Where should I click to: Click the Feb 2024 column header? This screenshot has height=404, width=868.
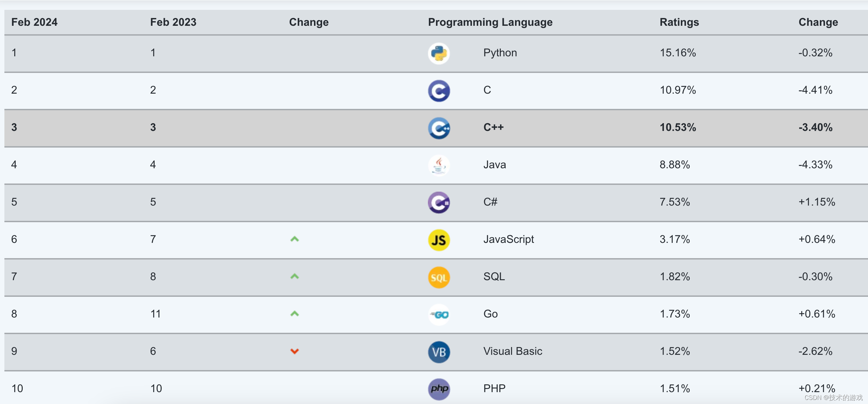coord(34,22)
